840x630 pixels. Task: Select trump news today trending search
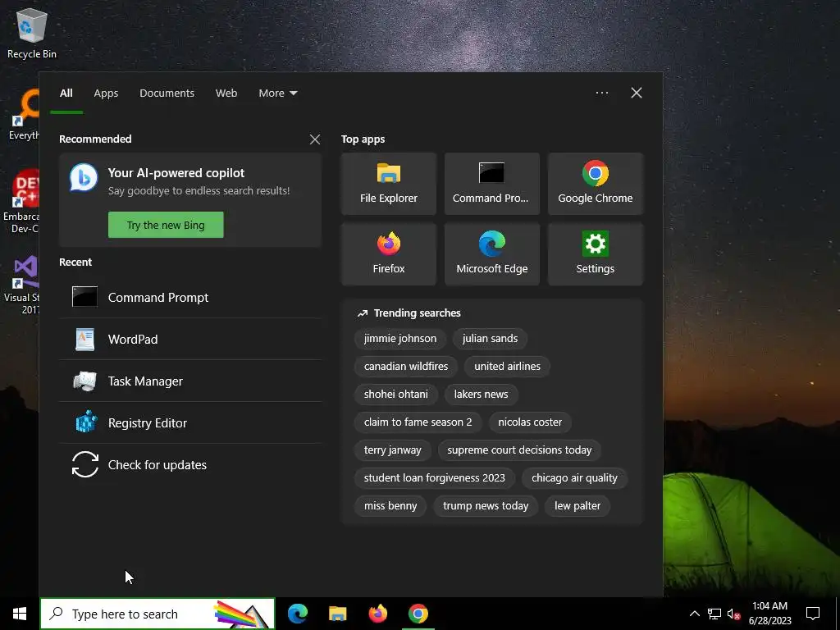486,505
